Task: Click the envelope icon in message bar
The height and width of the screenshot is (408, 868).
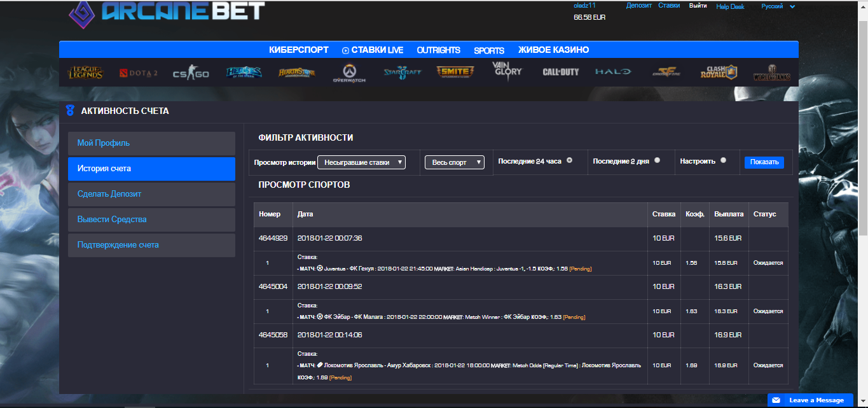Action: [x=776, y=400]
